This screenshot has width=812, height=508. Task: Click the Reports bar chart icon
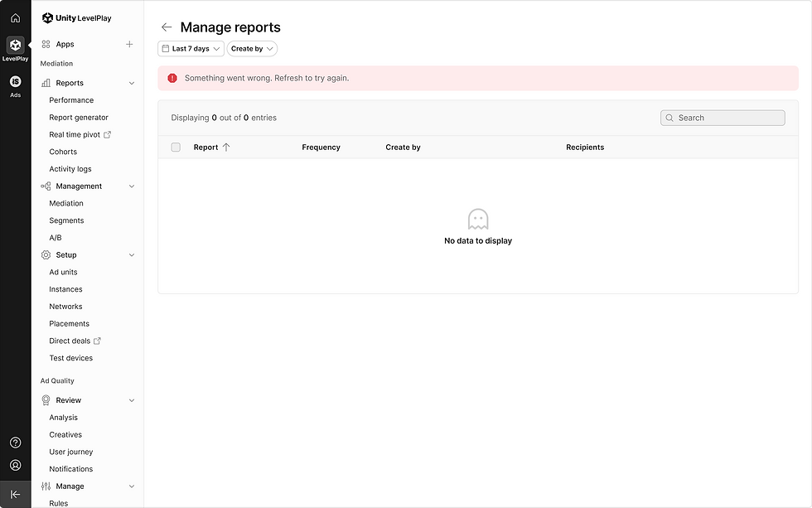point(46,83)
